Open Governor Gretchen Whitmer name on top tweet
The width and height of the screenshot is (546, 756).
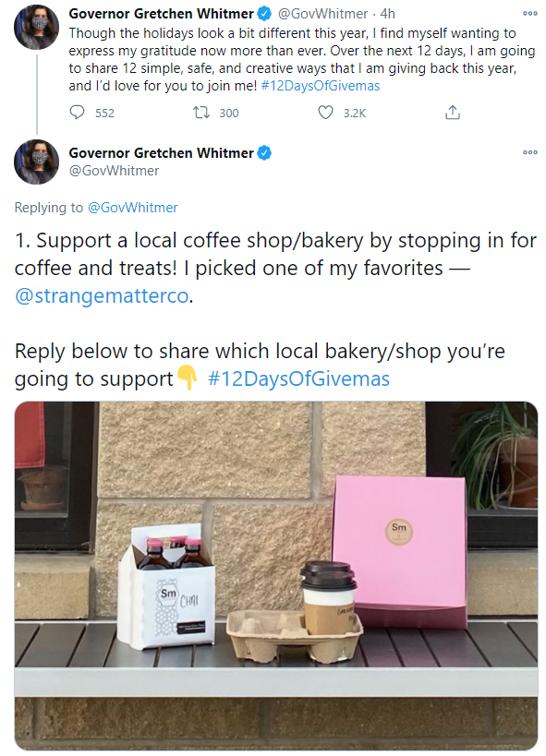pyautogui.click(x=162, y=14)
